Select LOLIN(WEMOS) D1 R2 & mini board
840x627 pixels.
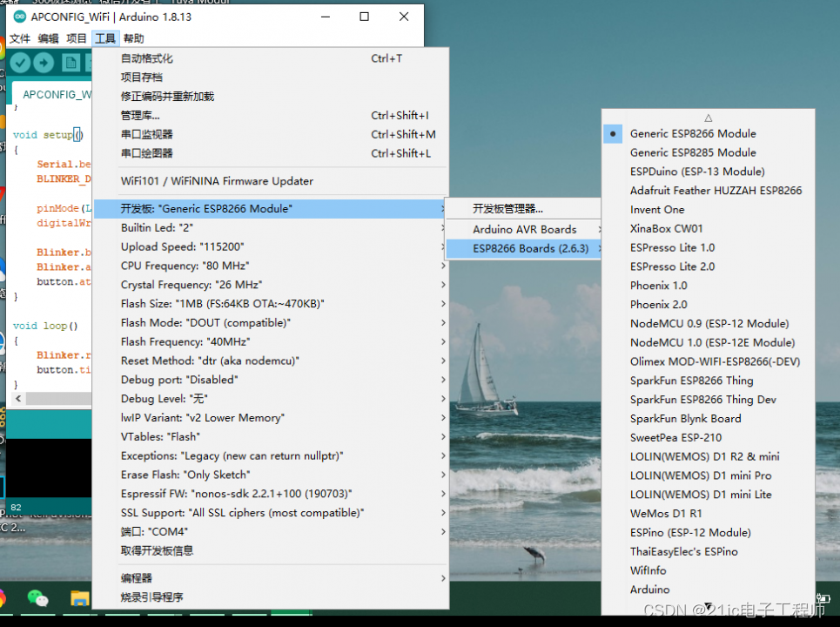[709, 456]
